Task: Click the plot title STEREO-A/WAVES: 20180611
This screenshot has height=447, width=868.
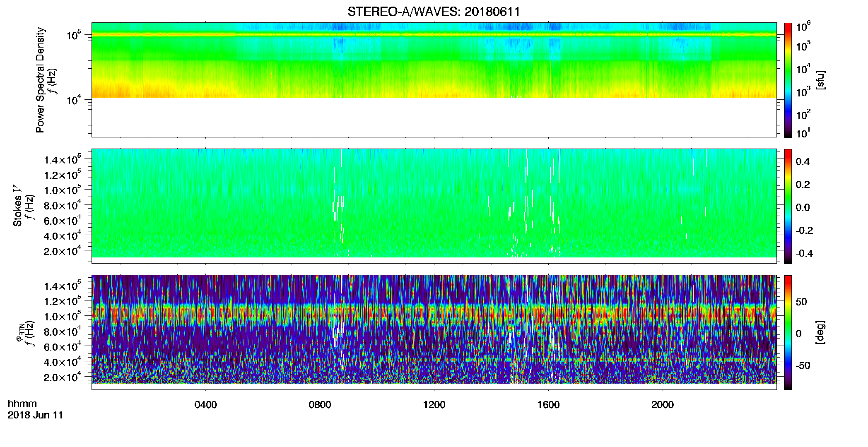Action: point(434,12)
